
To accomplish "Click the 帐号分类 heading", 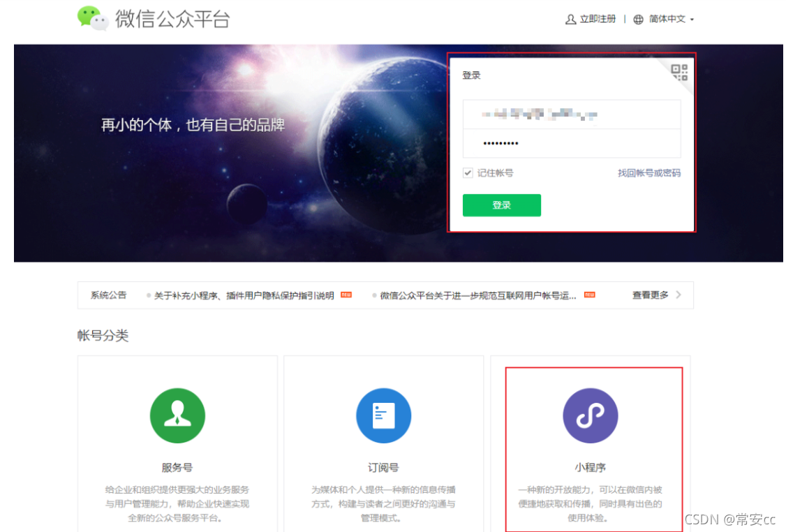I will (103, 335).
